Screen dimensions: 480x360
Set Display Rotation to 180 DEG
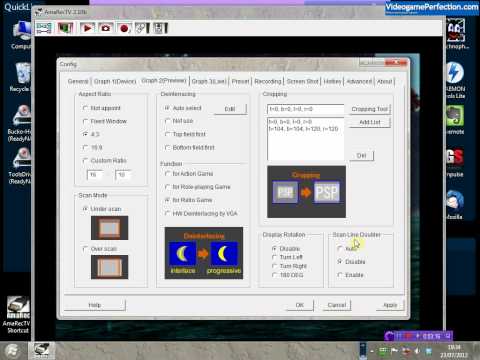pyautogui.click(x=287, y=275)
